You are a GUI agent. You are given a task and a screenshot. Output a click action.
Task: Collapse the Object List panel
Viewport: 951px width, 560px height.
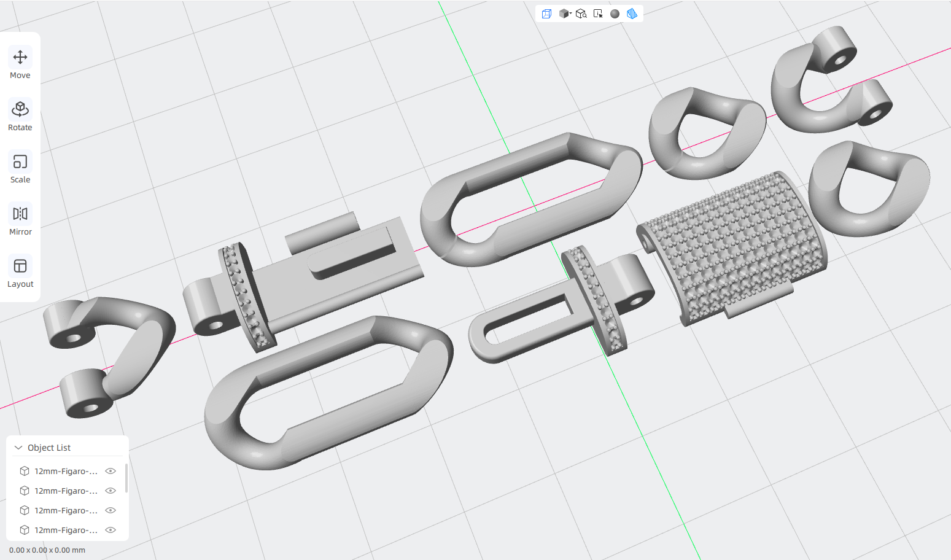[x=18, y=448]
